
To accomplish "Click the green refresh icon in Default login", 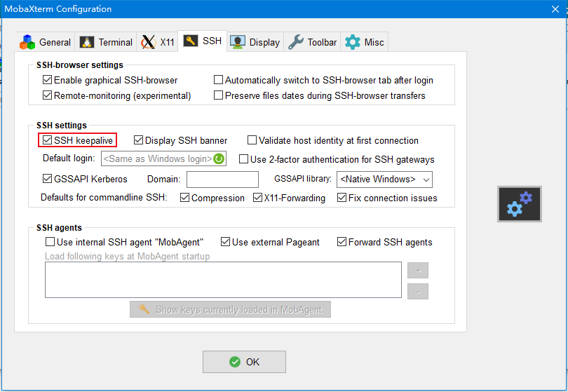I will click(219, 158).
